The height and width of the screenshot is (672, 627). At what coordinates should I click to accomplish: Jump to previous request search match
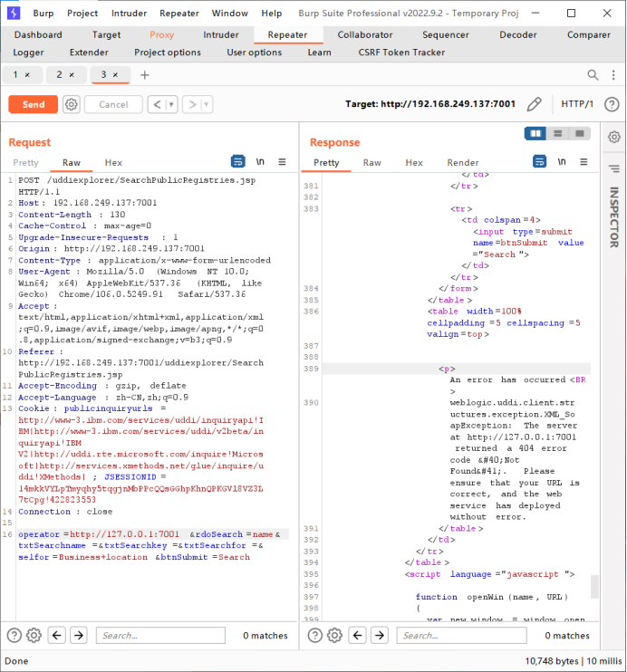56,635
